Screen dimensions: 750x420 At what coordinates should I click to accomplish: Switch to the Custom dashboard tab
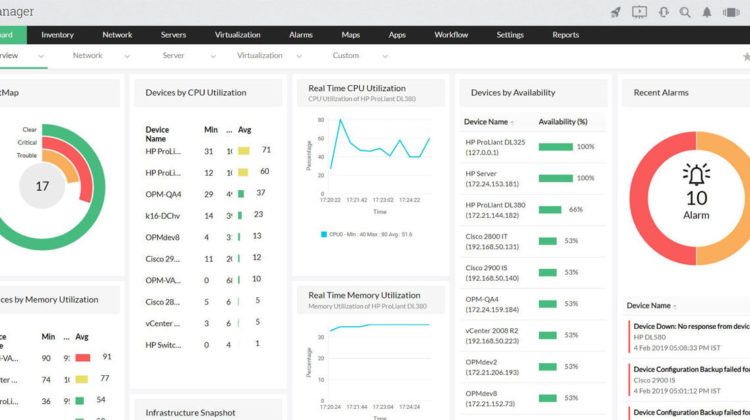point(346,55)
